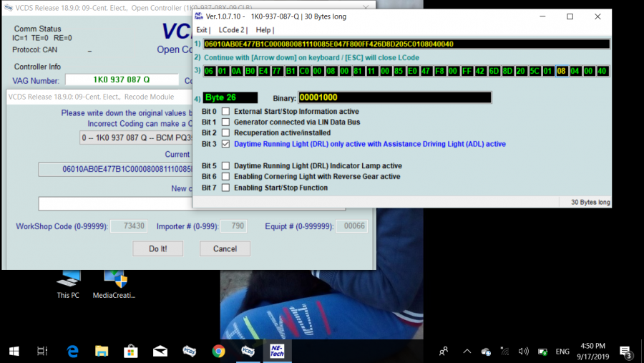Open the People icon in system tray
644x363 pixels.
444,352
